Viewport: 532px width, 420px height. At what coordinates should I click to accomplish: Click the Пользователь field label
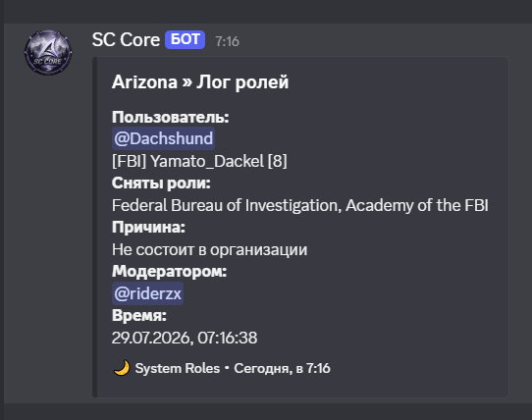click(171, 118)
